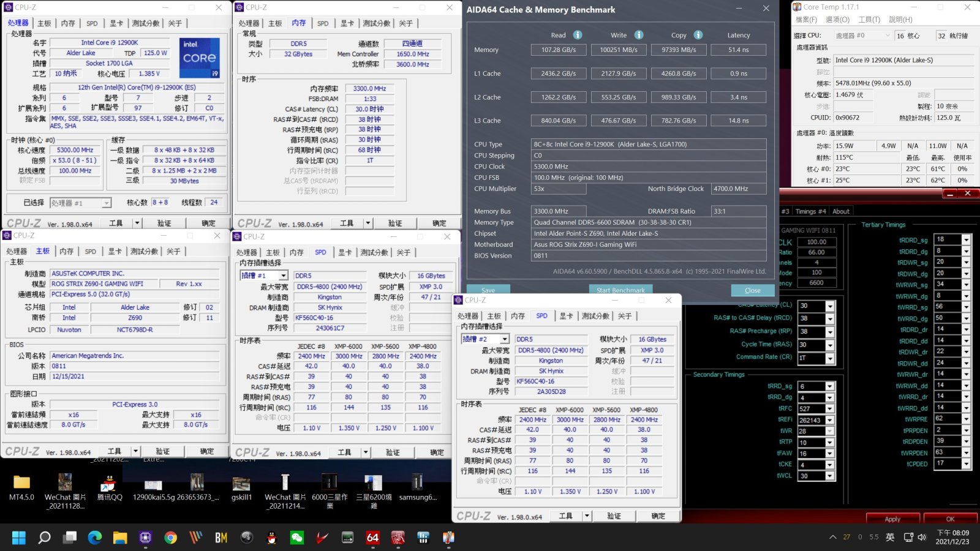The image size is (980, 551).
Task: Click the Close button in AIDA64
Action: (x=752, y=290)
